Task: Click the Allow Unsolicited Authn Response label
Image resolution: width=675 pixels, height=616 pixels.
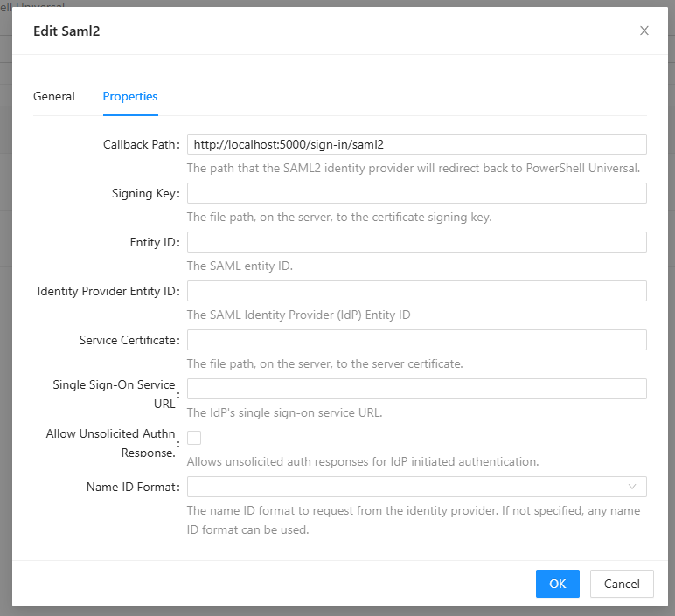Action: point(110,443)
